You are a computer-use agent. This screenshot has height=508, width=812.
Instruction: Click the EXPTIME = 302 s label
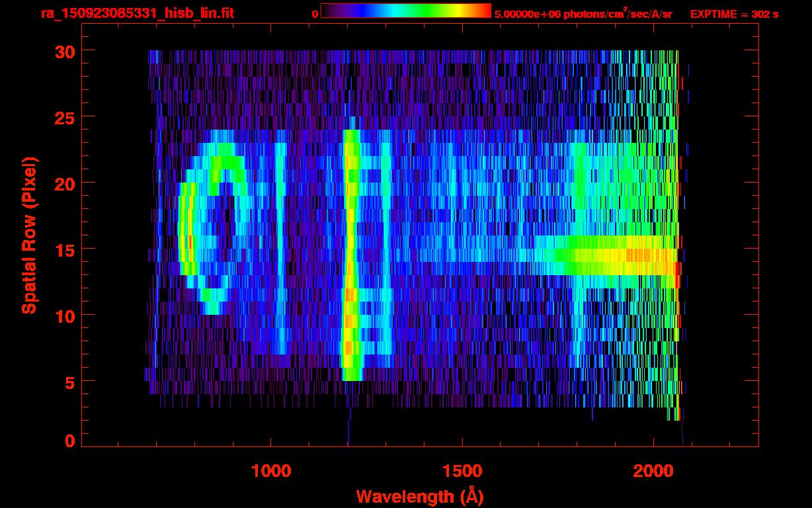[x=734, y=14]
